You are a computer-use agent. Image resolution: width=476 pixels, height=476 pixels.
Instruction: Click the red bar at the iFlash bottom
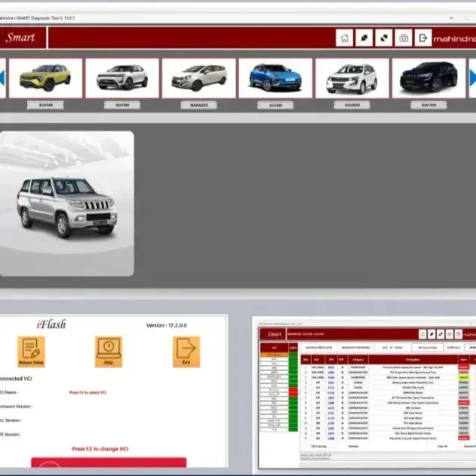pos(109,462)
